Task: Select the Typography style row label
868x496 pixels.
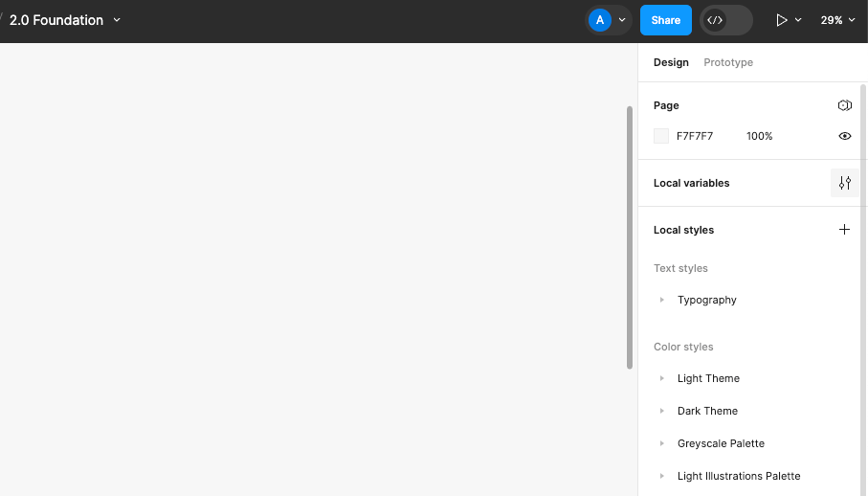Action: [707, 300]
